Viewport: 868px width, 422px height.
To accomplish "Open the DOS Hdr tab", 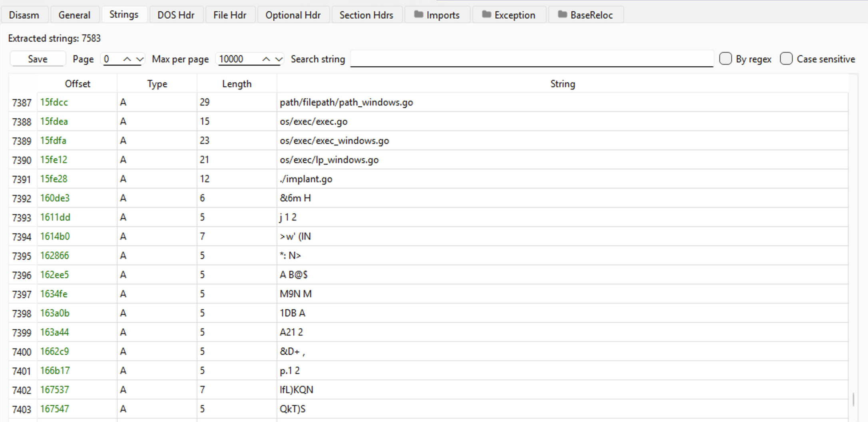I will coord(176,15).
